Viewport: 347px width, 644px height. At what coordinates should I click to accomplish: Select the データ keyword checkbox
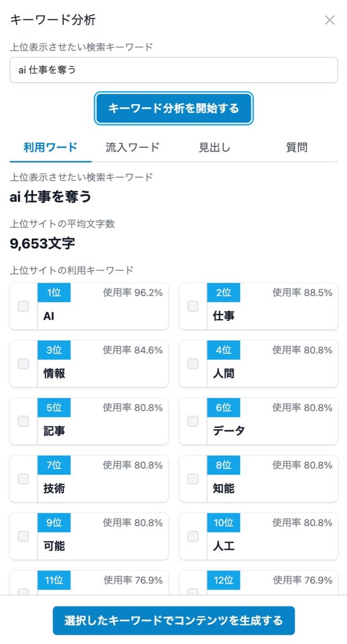point(193,421)
